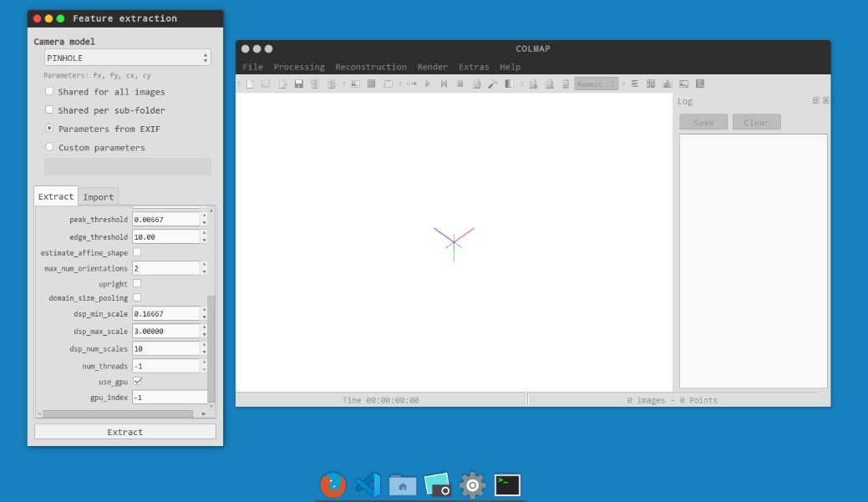Start reconstruction with the play icon

pyautogui.click(x=428, y=84)
